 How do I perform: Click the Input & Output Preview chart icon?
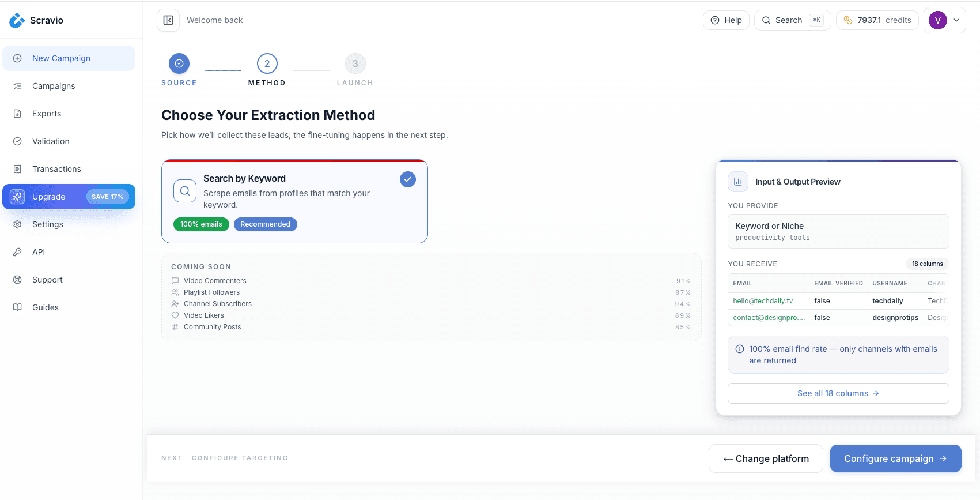pos(738,182)
